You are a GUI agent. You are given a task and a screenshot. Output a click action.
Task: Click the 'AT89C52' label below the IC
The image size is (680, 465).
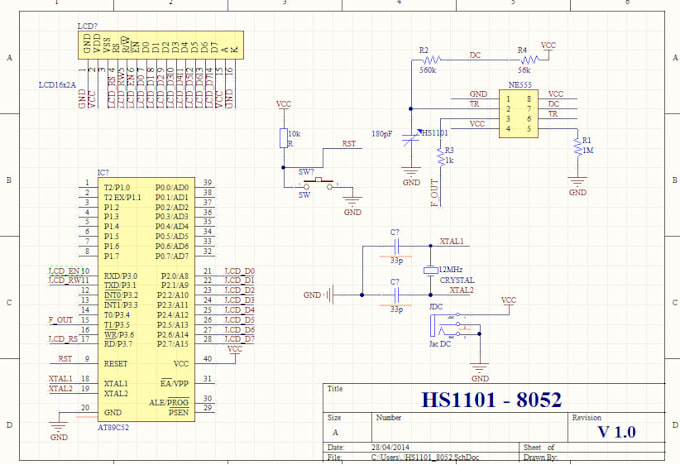[x=113, y=427]
